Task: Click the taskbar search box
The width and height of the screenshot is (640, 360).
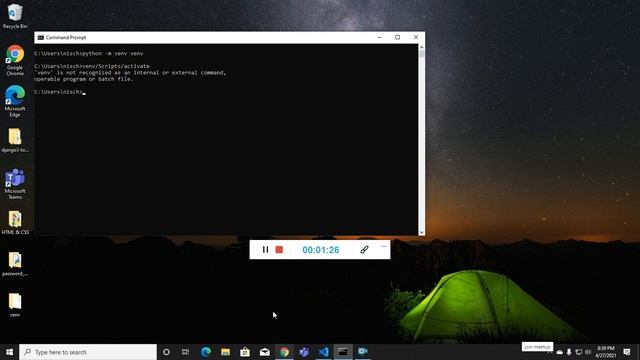Action: tap(88, 352)
